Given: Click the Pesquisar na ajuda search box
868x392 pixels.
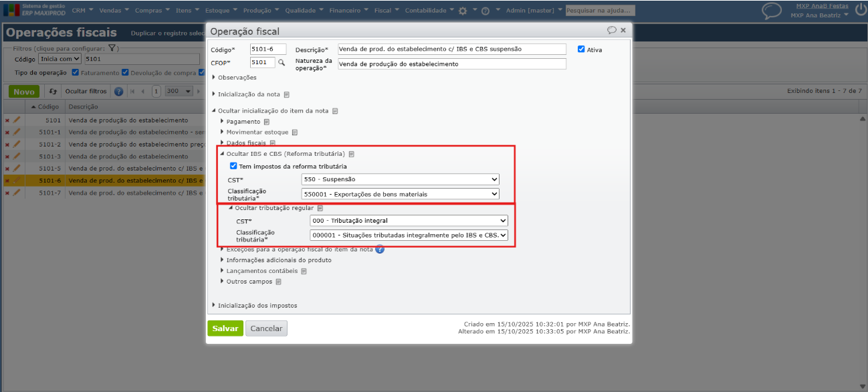Looking at the screenshot, I should click(601, 11).
